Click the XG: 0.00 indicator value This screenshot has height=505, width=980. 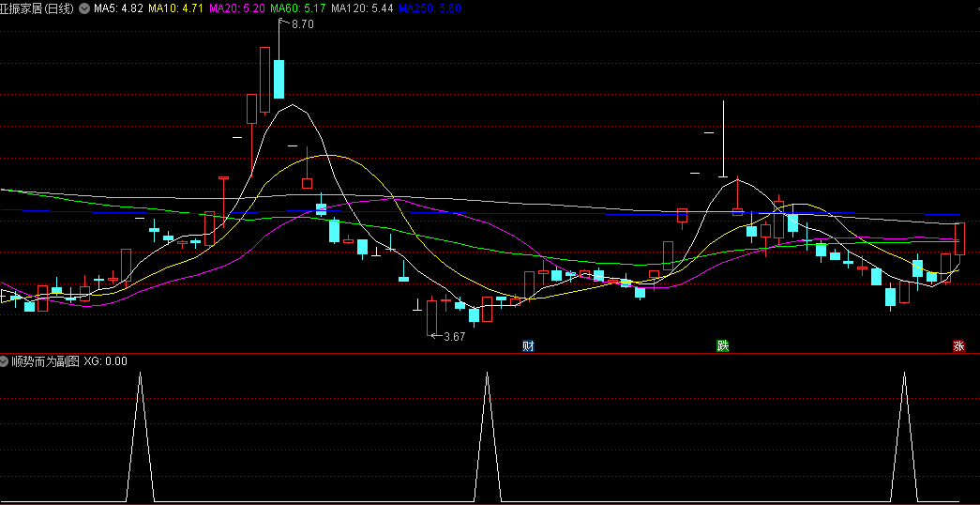(106, 361)
